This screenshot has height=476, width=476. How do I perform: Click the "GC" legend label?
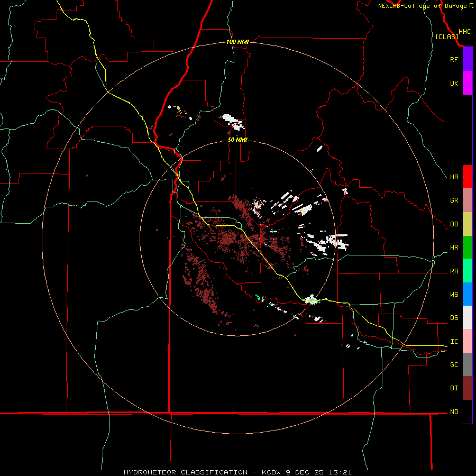(454, 365)
